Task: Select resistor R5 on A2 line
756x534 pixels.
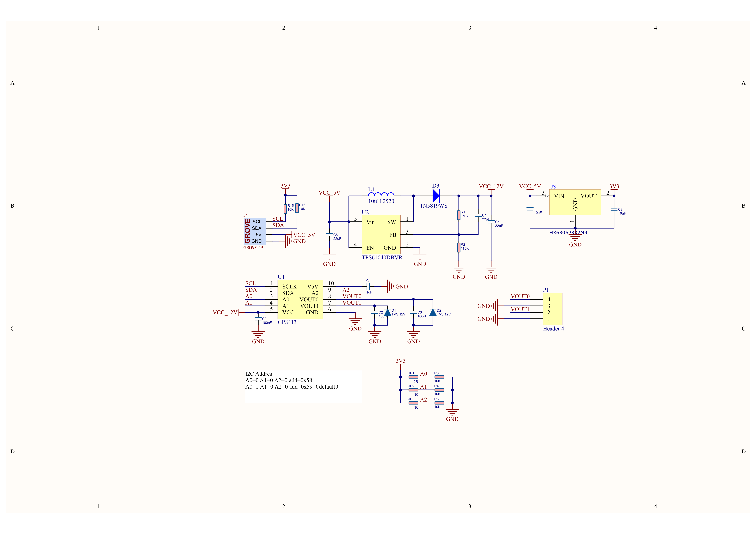Action: click(x=439, y=403)
